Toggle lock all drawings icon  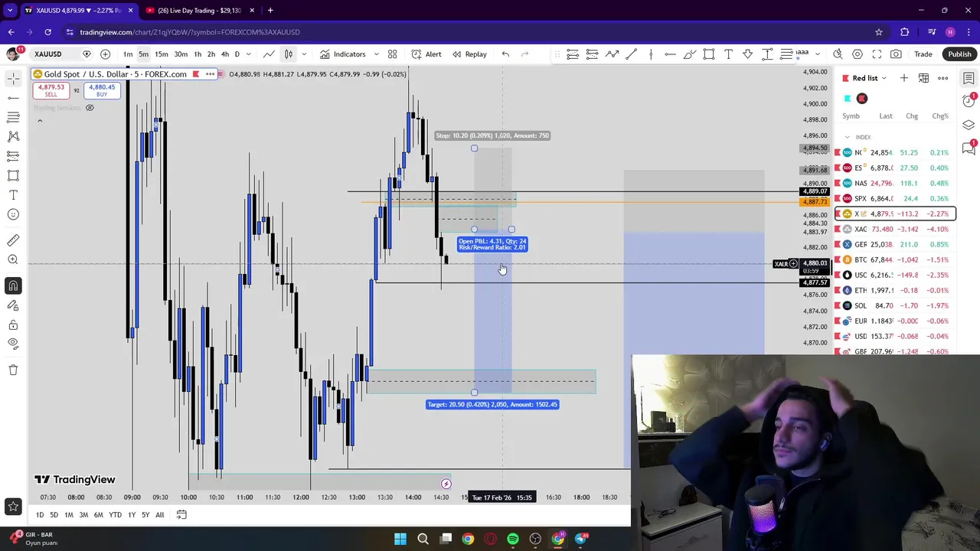click(13, 324)
